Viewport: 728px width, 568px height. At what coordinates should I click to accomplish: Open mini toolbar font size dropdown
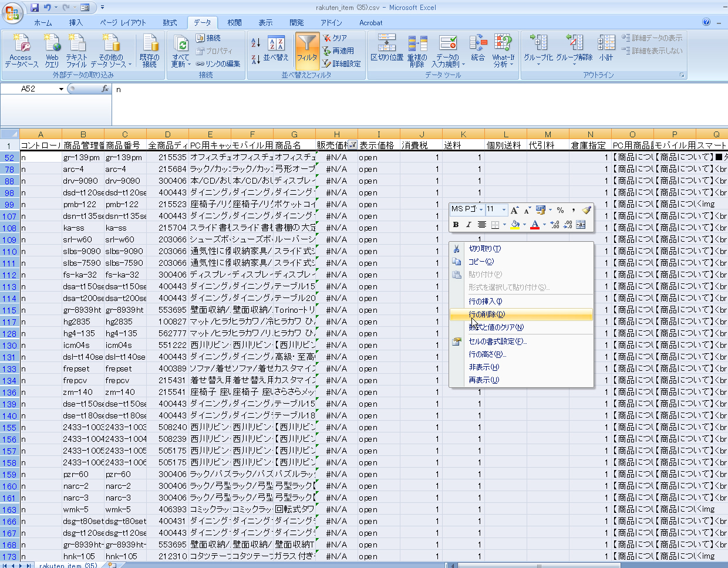pos(504,209)
